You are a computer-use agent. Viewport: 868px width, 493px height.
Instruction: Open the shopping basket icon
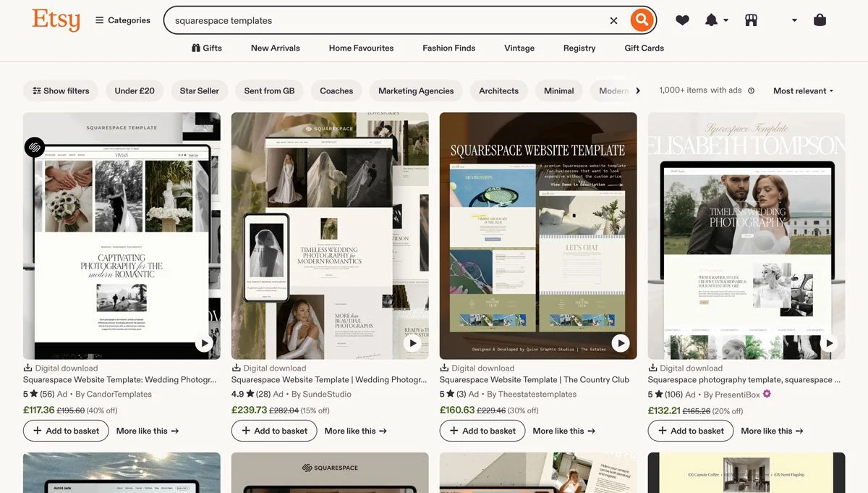tap(820, 20)
